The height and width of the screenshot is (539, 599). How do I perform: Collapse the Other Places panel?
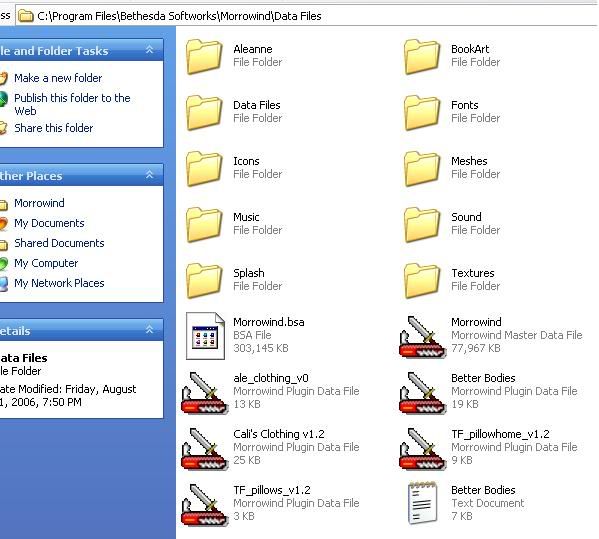pos(149,175)
